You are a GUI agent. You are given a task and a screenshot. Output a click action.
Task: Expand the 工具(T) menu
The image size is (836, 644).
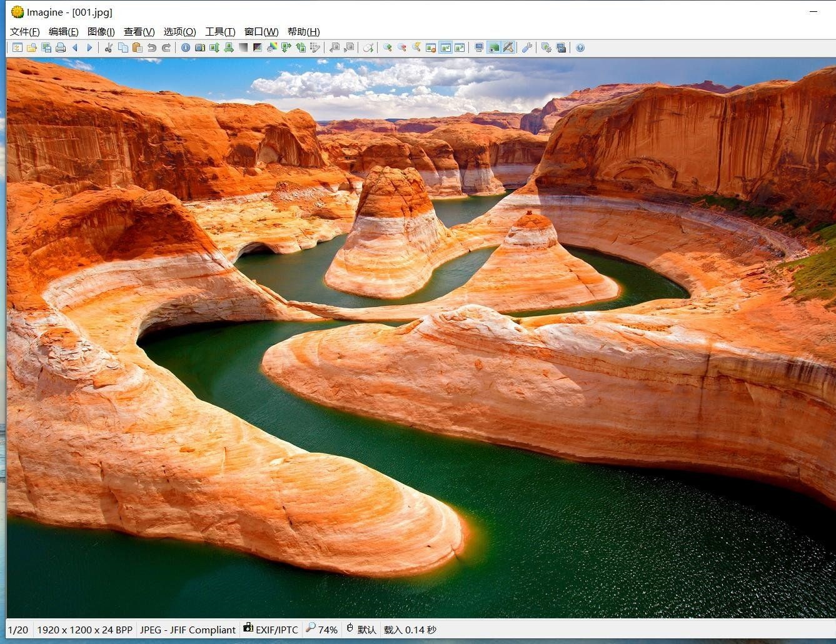tap(220, 32)
